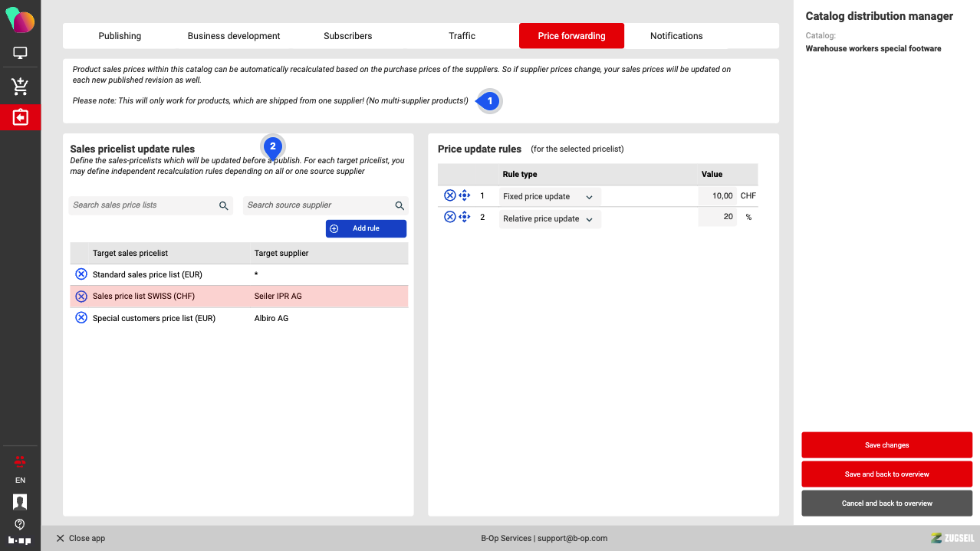Viewport: 980px width, 551px height.
Task: Click move handle of Relative price update
Action: [464, 217]
